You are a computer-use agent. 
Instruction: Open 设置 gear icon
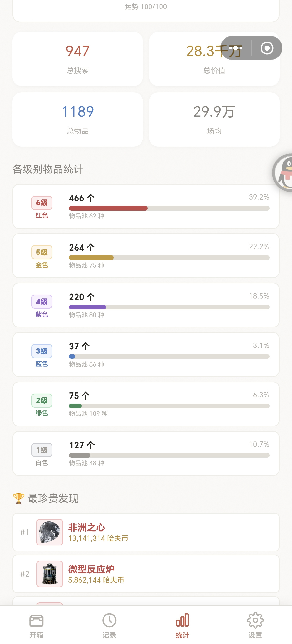pos(255,620)
